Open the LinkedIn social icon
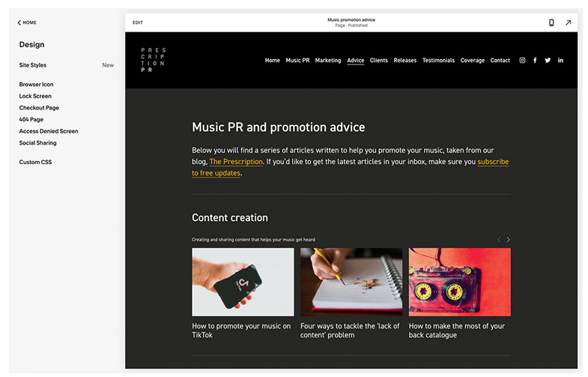Screen dimensions: 588x377 click(560, 61)
